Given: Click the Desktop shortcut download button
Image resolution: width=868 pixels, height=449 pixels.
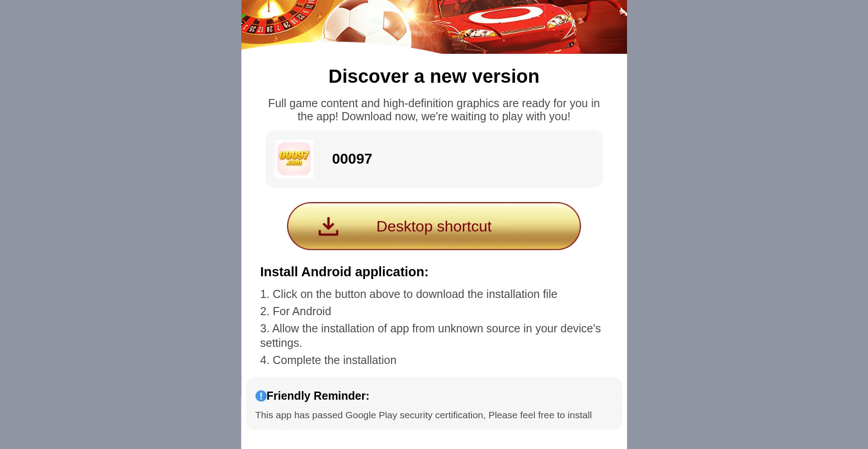Looking at the screenshot, I should (434, 226).
